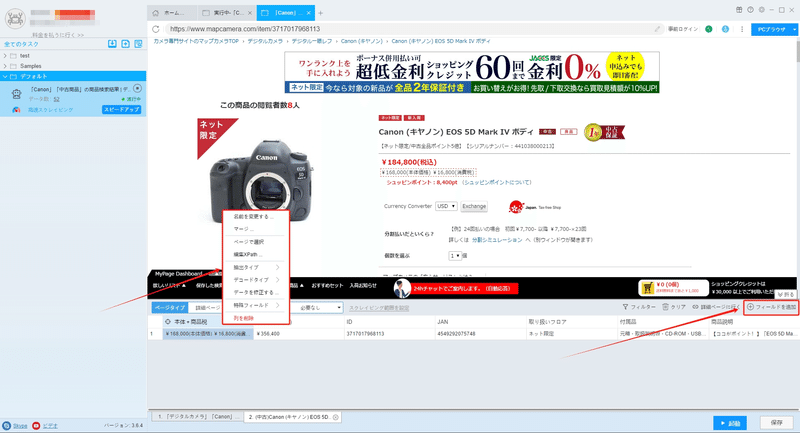Click the gift box icon in title bar
The width and height of the screenshot is (800, 433).
(739, 10)
